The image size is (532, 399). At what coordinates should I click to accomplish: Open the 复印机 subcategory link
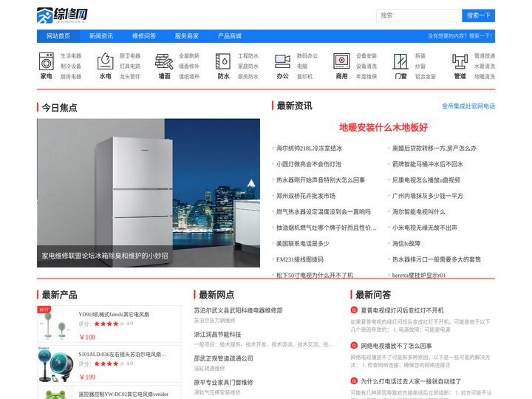coord(304,77)
